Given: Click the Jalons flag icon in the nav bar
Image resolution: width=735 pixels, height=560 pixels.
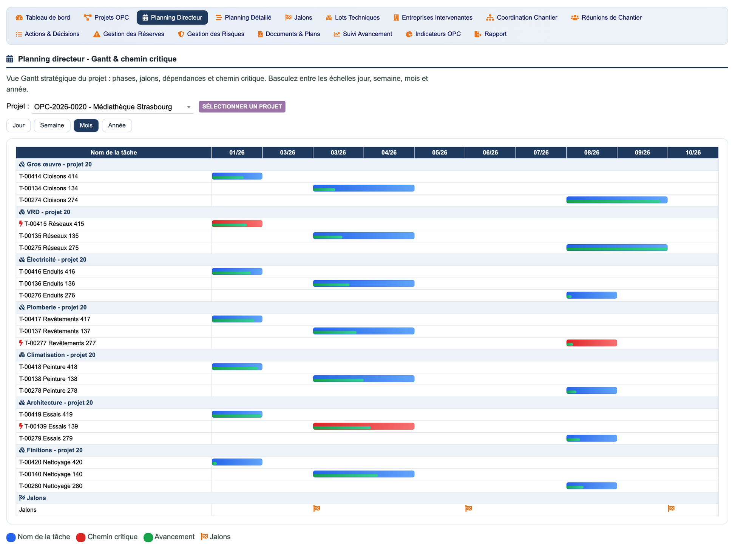Looking at the screenshot, I should coord(288,18).
